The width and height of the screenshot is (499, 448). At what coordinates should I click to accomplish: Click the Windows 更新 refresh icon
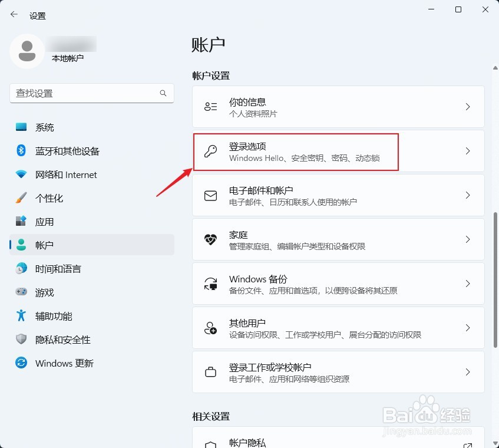pyautogui.click(x=21, y=363)
